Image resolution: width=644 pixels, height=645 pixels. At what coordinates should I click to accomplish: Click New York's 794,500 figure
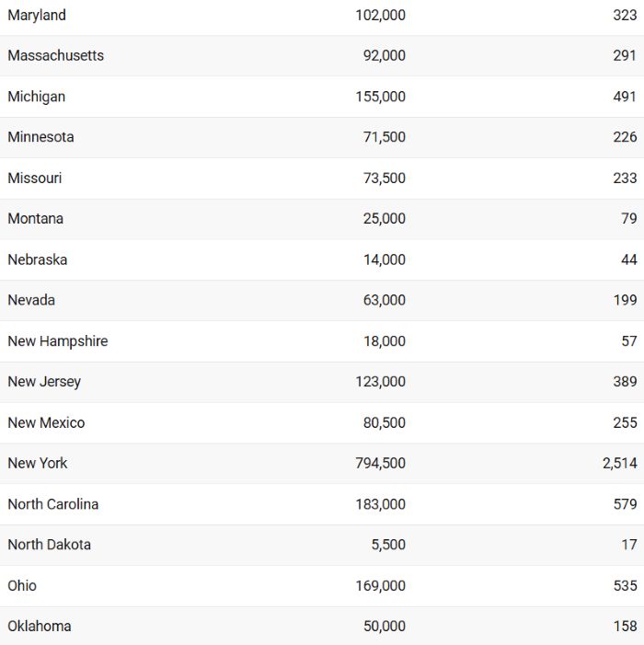click(x=380, y=463)
